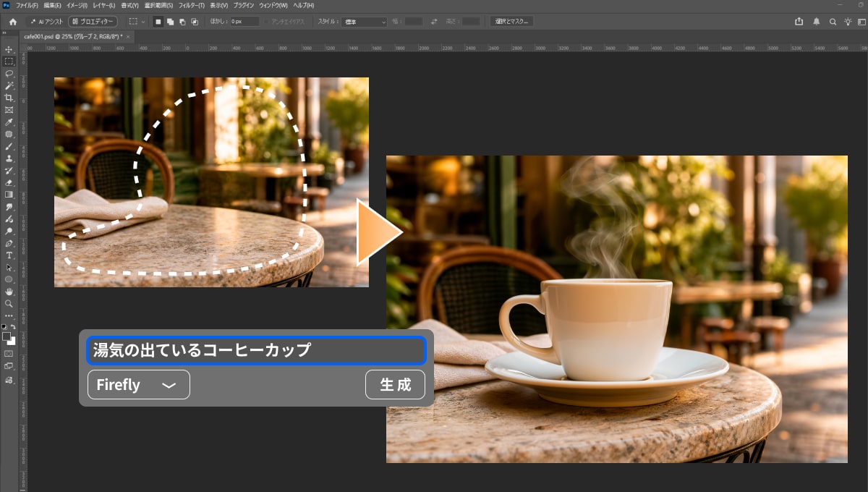Image resolution: width=868 pixels, height=492 pixels.
Task: Choose Subtract from selection mode
Action: tap(182, 22)
